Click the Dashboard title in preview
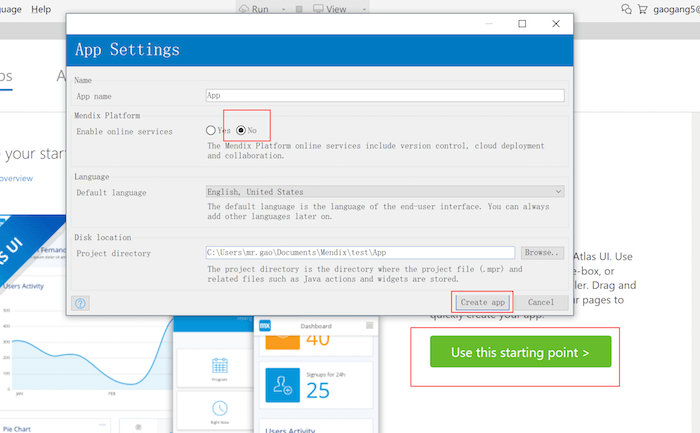This screenshot has height=433, width=700. point(316,326)
